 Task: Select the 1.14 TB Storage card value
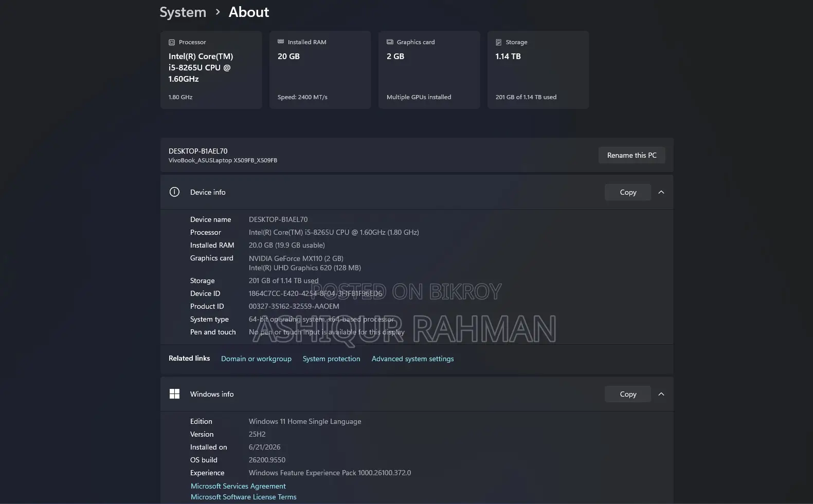pos(508,57)
